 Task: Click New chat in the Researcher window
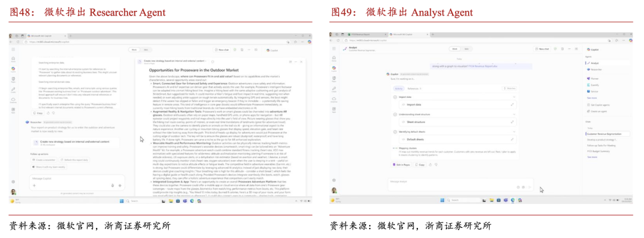(x=222, y=50)
